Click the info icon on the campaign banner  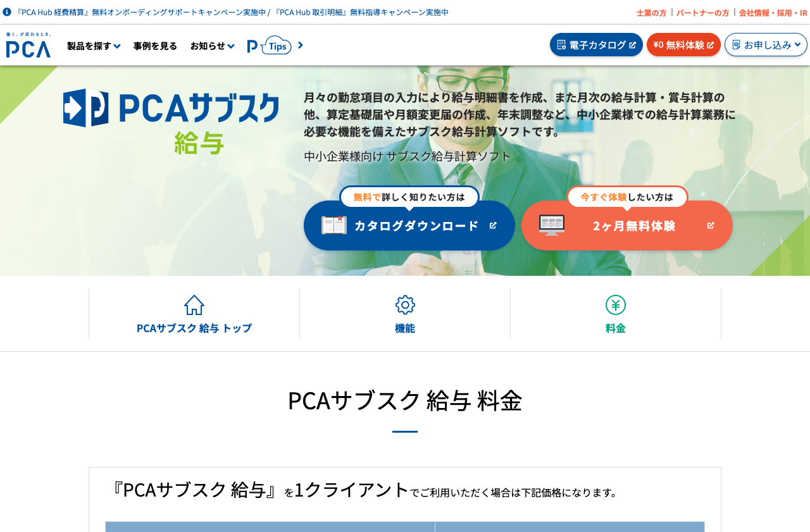6,11
